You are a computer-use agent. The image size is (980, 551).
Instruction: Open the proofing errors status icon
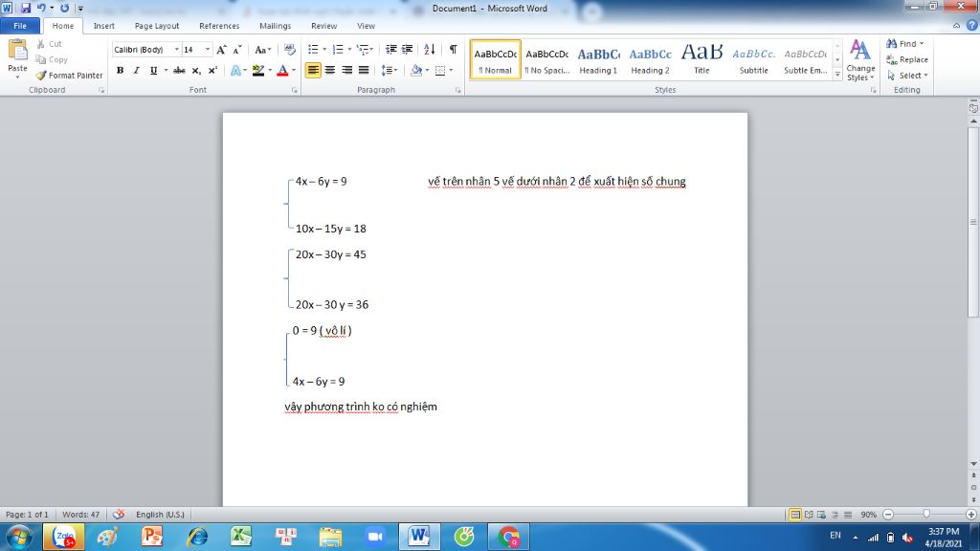tap(119, 514)
